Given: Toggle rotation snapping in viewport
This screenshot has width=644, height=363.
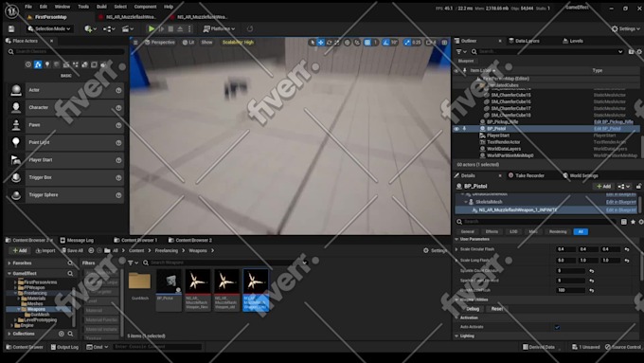Looking at the screenshot, I should [385, 43].
